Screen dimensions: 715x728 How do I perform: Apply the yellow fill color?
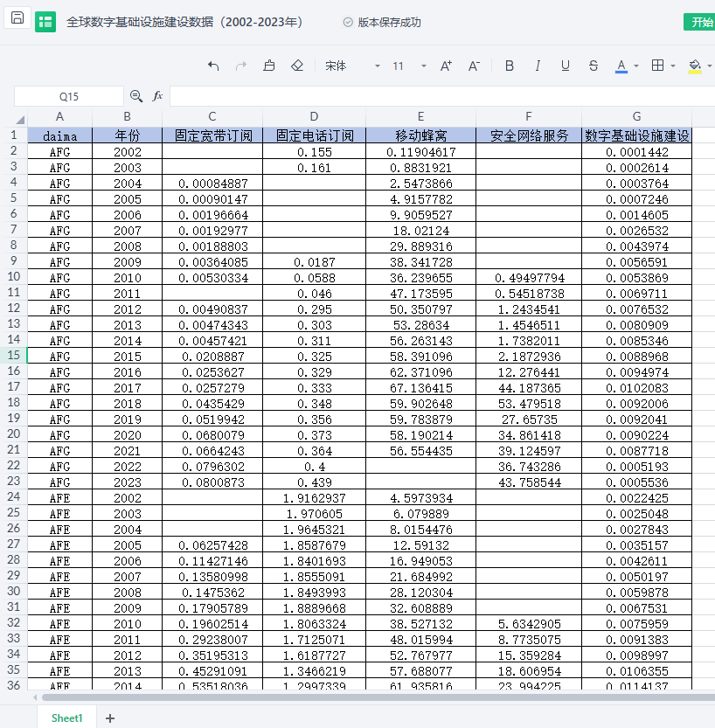point(695,66)
